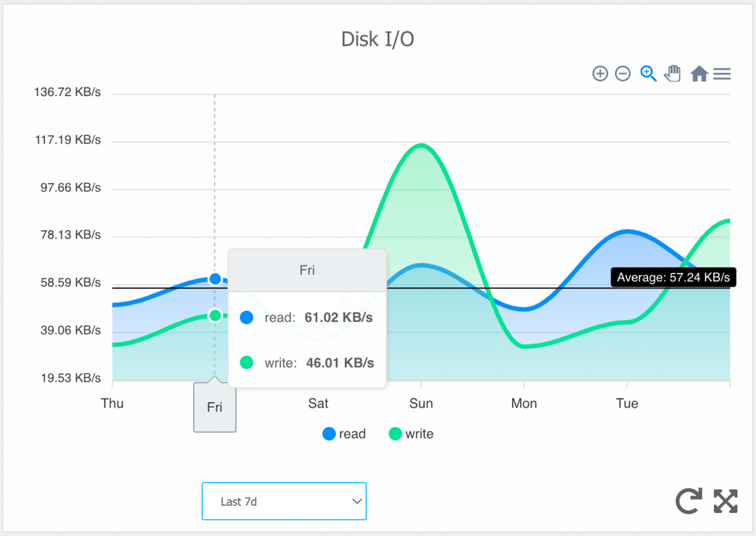Select the Fri axis label marker
The height and width of the screenshot is (536, 756).
point(214,407)
